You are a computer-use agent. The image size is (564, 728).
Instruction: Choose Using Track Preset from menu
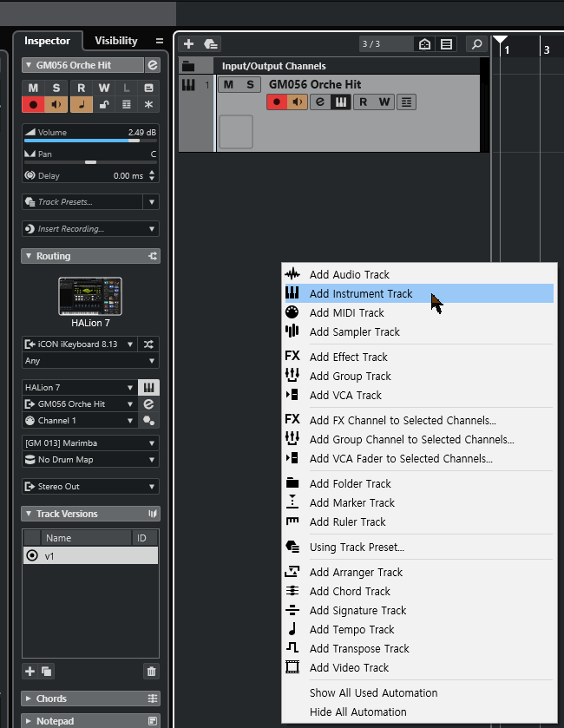[419, 547]
